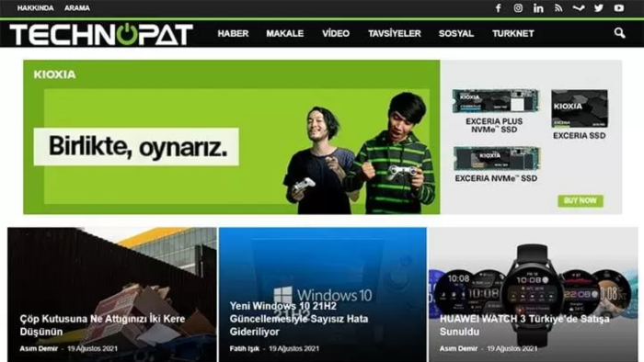Open site search magnifier icon
The image size is (644, 362).
(x=620, y=33)
